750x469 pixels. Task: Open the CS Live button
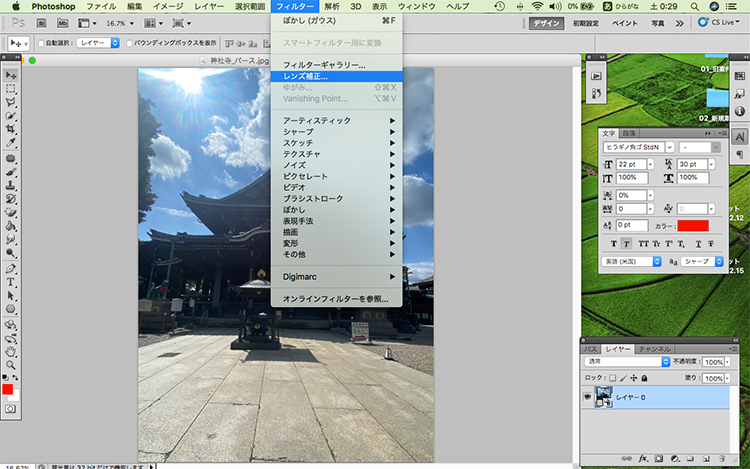point(718,22)
